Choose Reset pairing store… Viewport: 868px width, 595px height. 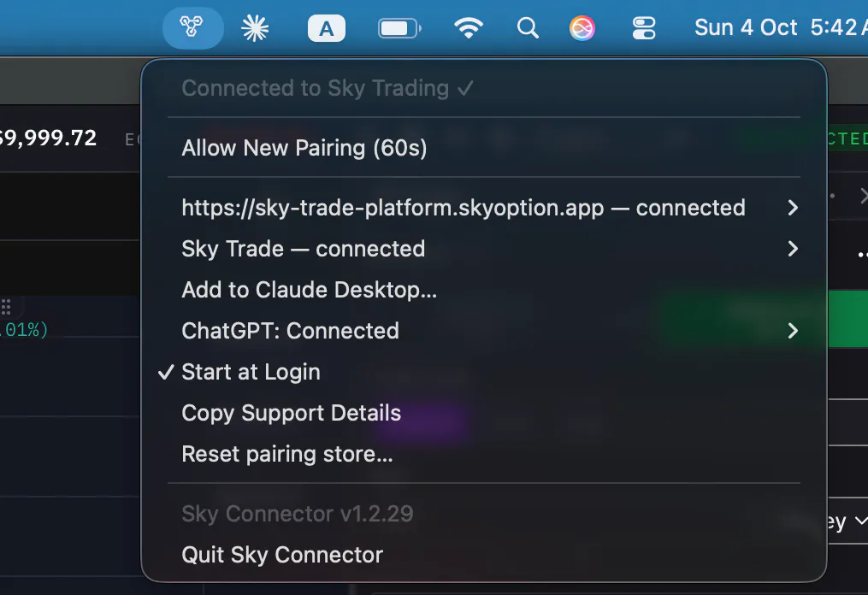coord(484,454)
